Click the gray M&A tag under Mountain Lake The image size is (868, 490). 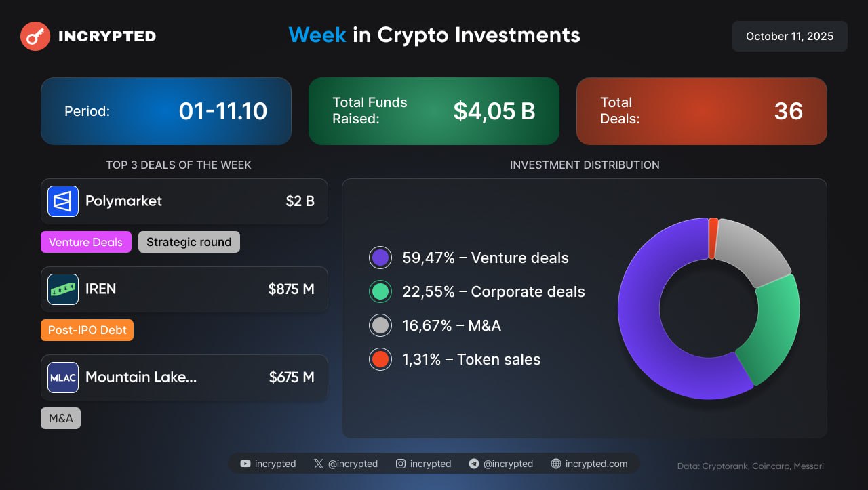(60, 418)
